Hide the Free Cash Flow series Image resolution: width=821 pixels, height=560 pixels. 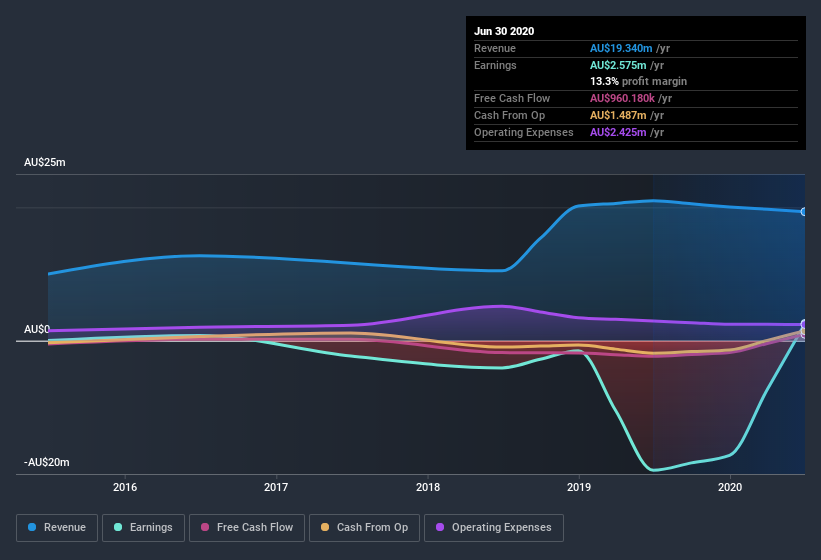coord(247,528)
